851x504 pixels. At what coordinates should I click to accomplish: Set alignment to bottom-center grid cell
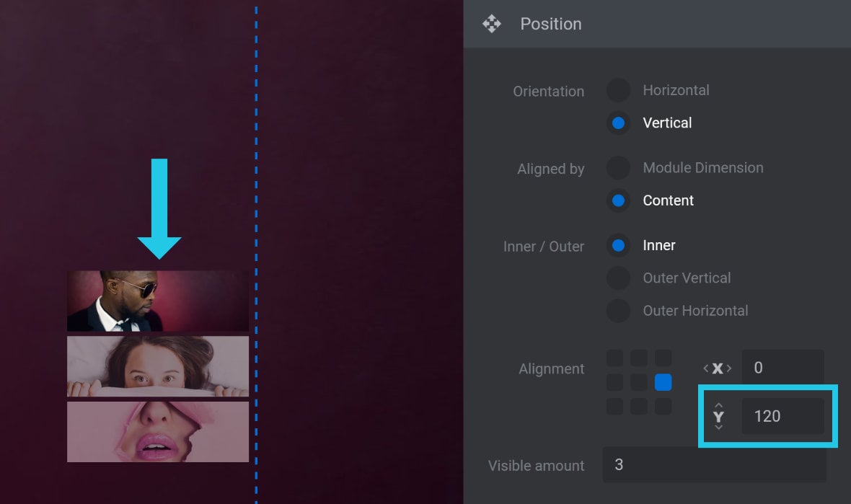coord(639,407)
